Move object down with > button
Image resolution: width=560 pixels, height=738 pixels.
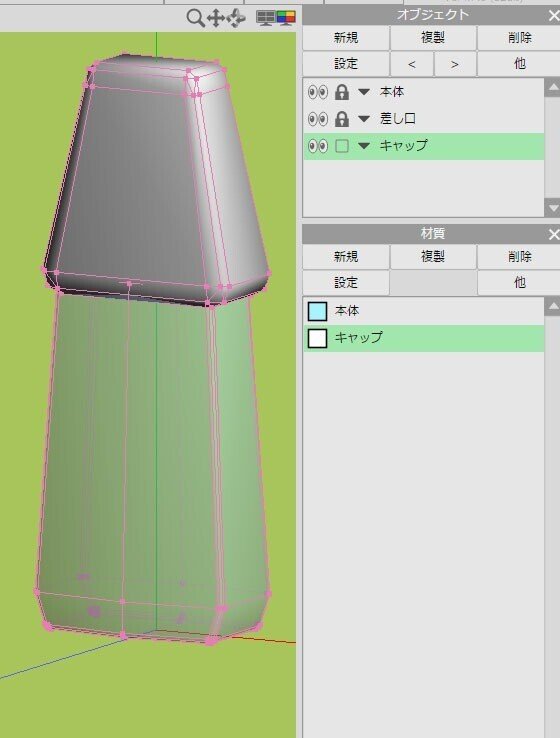455,64
